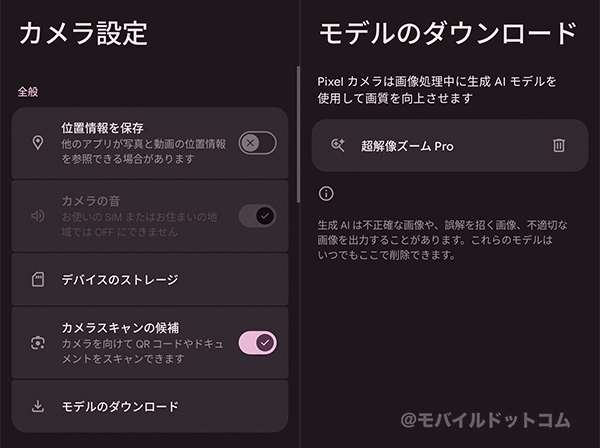Image resolution: width=600 pixels, height=448 pixels.
Task: Open デバイスのストレージ settings
Action: [150, 280]
